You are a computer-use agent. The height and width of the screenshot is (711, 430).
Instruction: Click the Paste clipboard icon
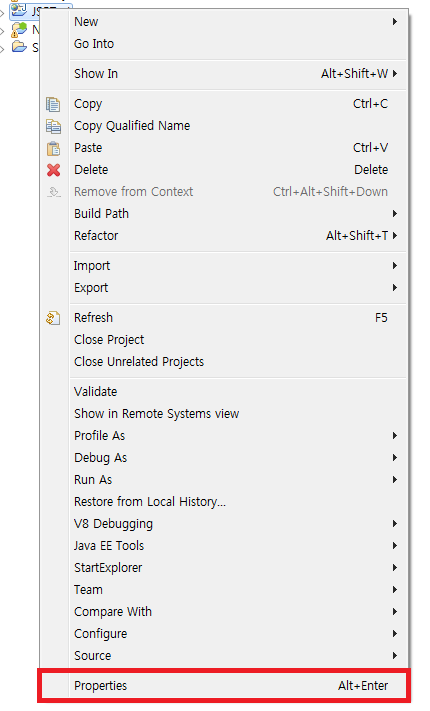click(53, 148)
